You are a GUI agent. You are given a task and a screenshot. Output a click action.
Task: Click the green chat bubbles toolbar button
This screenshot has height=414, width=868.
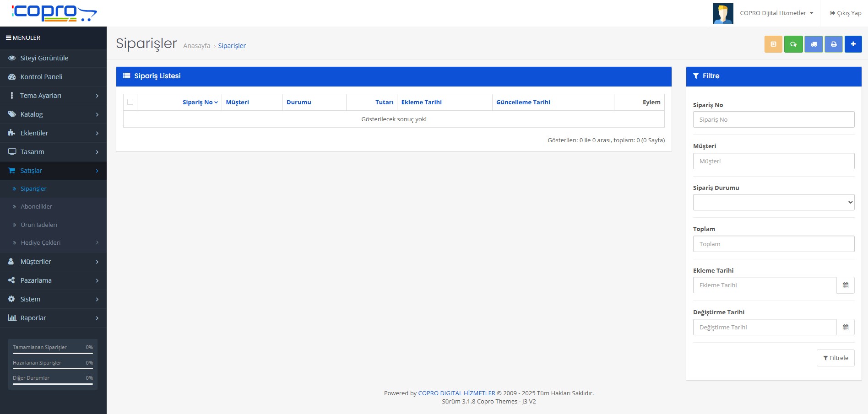click(x=793, y=44)
